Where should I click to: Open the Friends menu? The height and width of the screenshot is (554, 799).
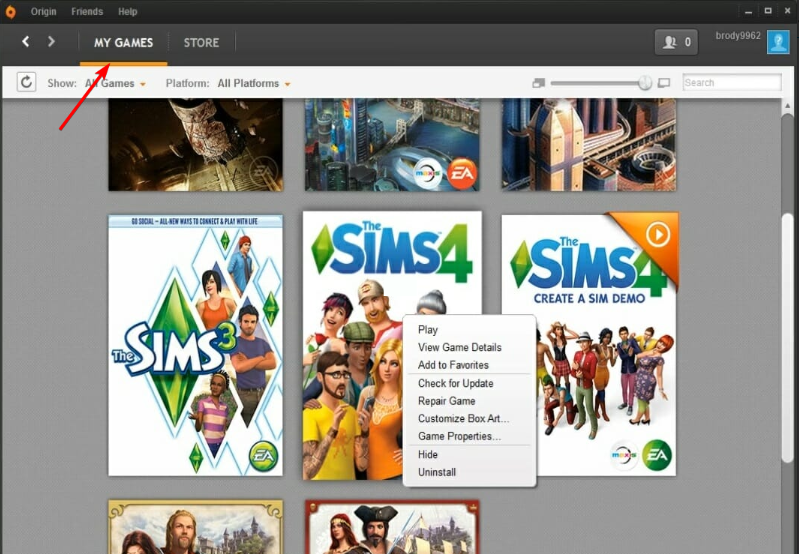pyautogui.click(x=87, y=11)
